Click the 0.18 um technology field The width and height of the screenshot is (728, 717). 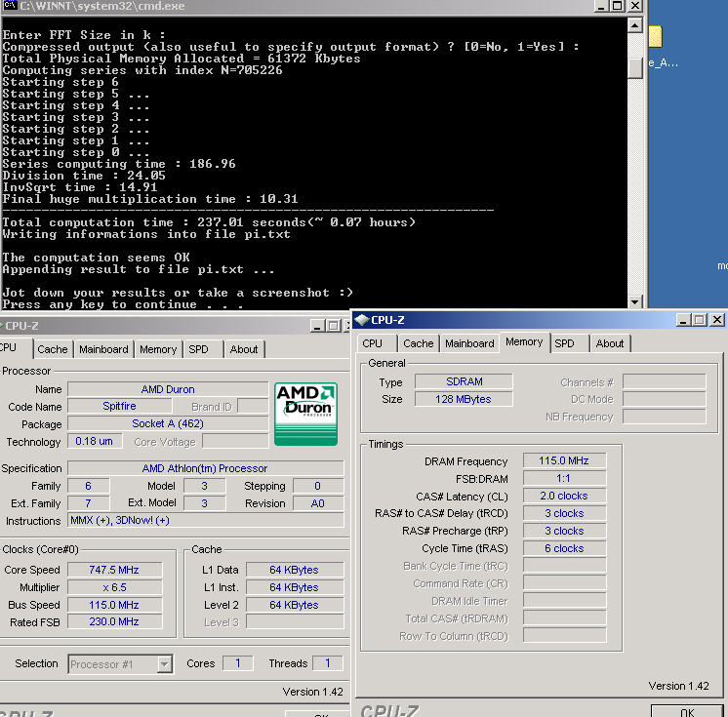[95, 441]
